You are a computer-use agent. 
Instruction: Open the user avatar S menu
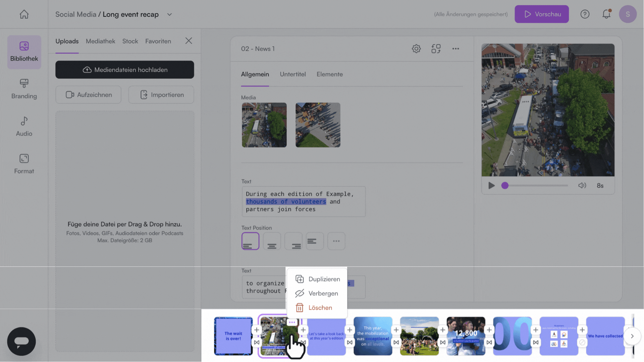click(x=628, y=14)
